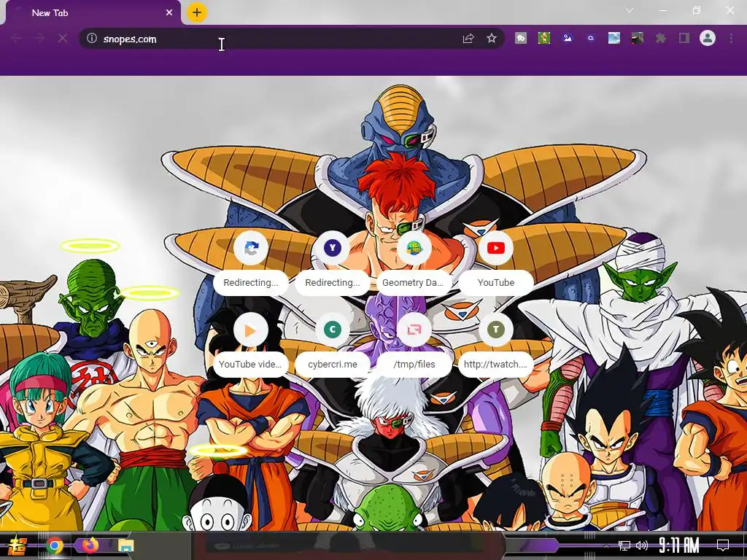Share this page icon
747x560 pixels.
468,39
